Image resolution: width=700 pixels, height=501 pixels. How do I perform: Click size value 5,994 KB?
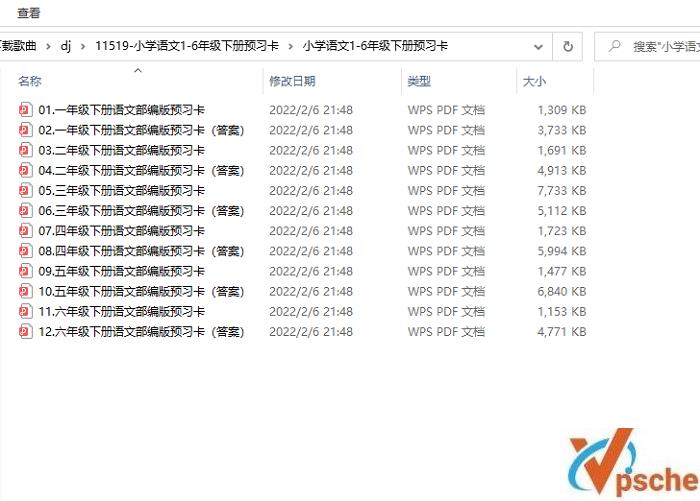tap(562, 251)
